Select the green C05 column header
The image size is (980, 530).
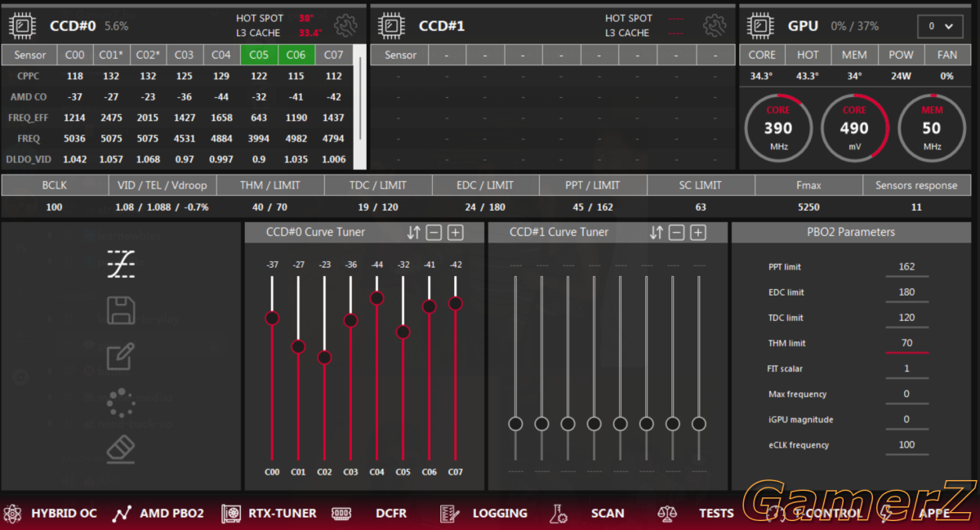pos(259,55)
